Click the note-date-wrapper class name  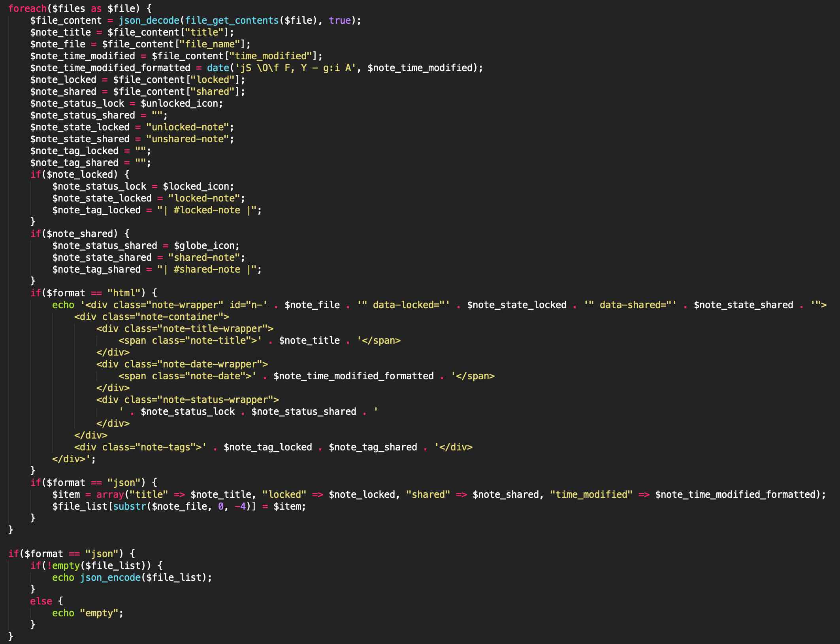point(210,364)
